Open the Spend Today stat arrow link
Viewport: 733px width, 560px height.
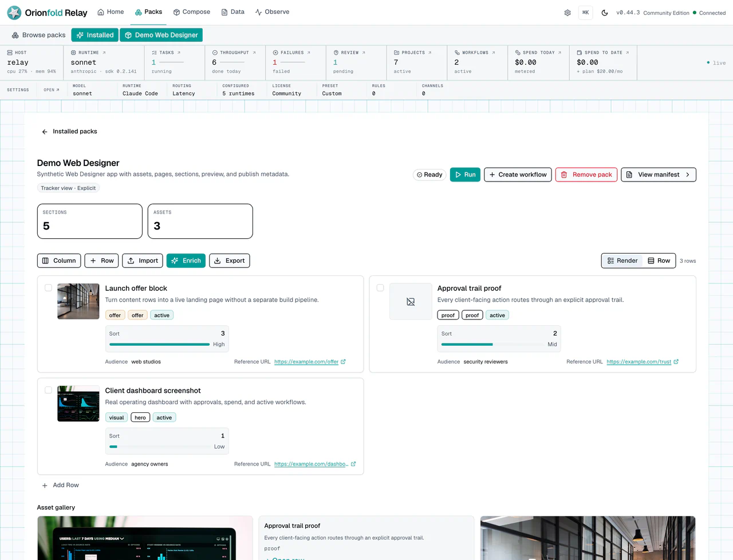pos(559,53)
